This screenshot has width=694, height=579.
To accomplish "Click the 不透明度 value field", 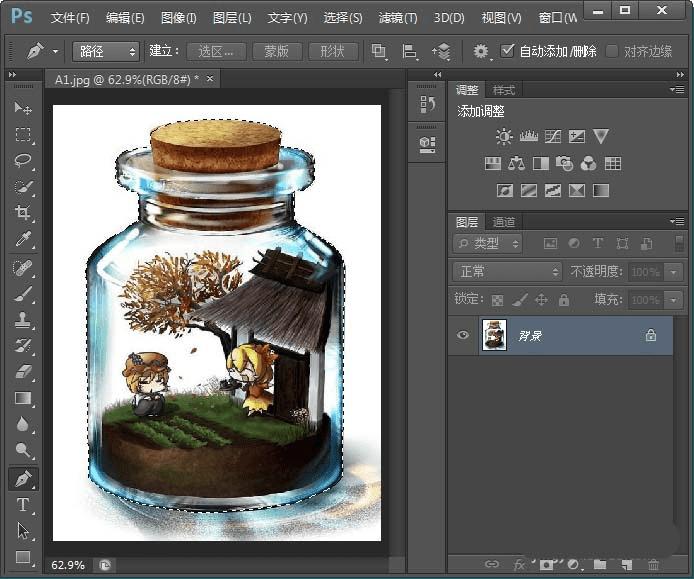I will point(645,272).
